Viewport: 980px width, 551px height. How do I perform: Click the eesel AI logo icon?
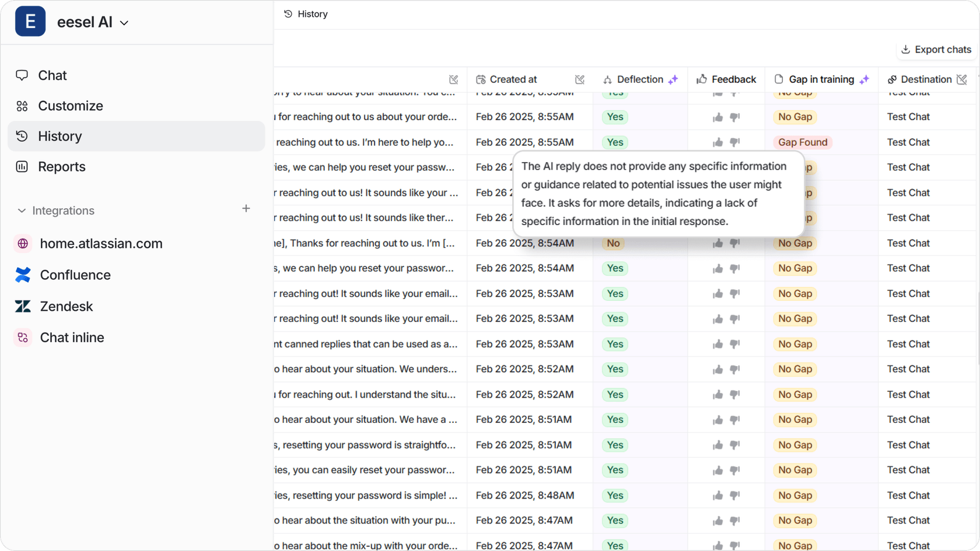pyautogui.click(x=30, y=22)
